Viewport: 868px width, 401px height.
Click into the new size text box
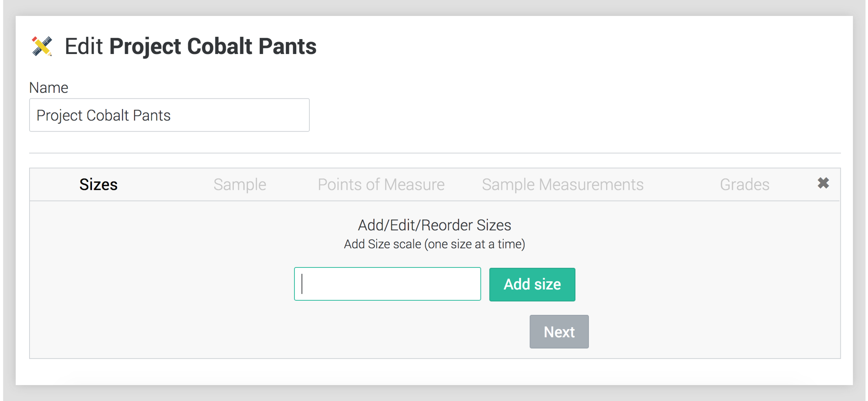[x=387, y=284]
